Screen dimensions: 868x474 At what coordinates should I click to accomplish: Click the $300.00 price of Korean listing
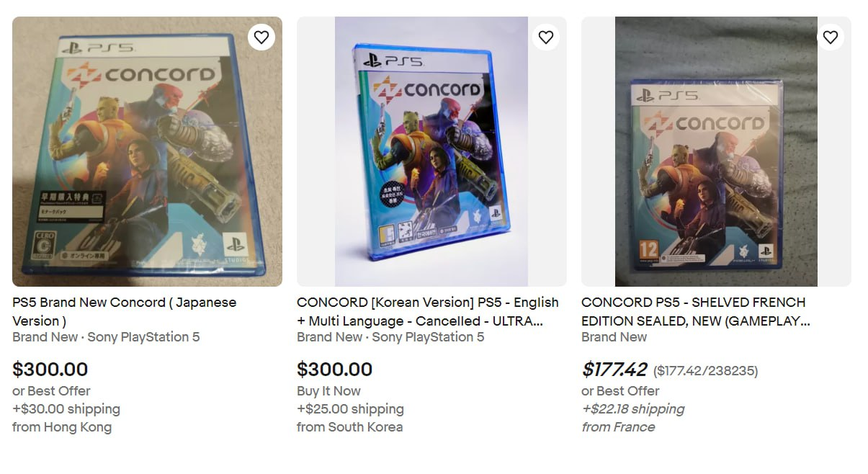click(335, 370)
